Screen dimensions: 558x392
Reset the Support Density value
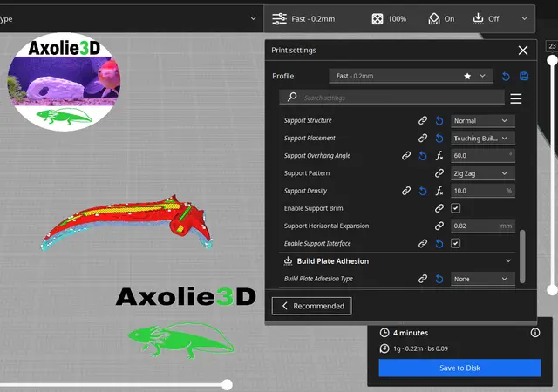click(422, 191)
